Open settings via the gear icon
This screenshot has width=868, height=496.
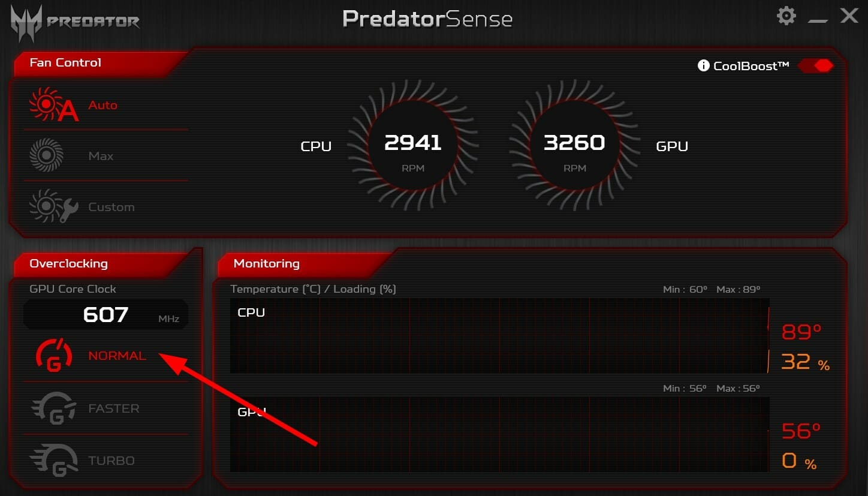pyautogui.click(x=786, y=16)
